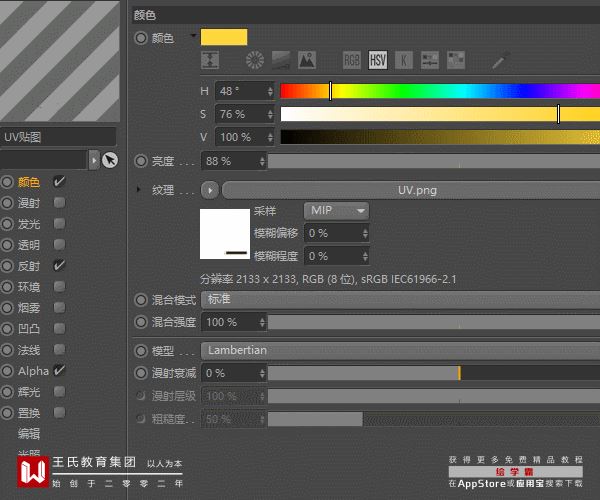Open the 反射 channel tab

click(x=29, y=266)
